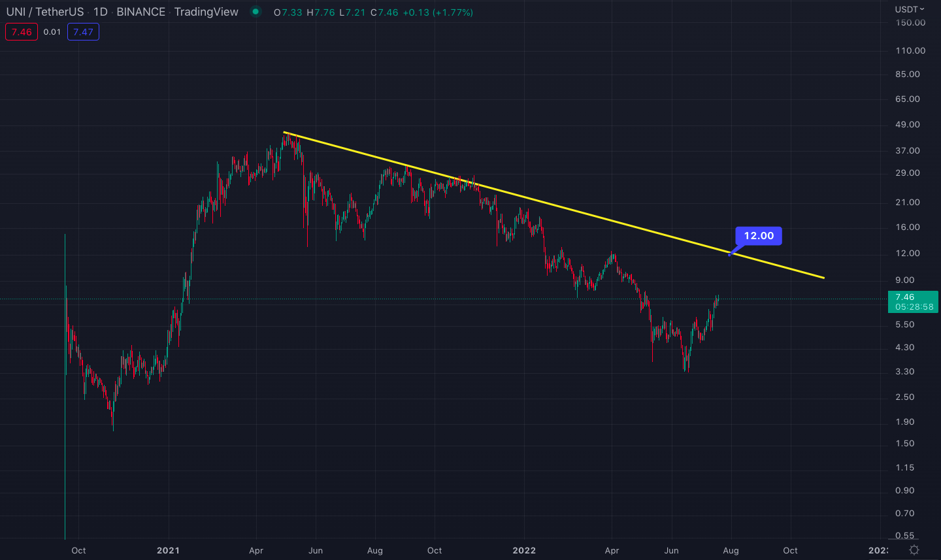
Task: Select the yellow descending trendline
Action: (554, 205)
